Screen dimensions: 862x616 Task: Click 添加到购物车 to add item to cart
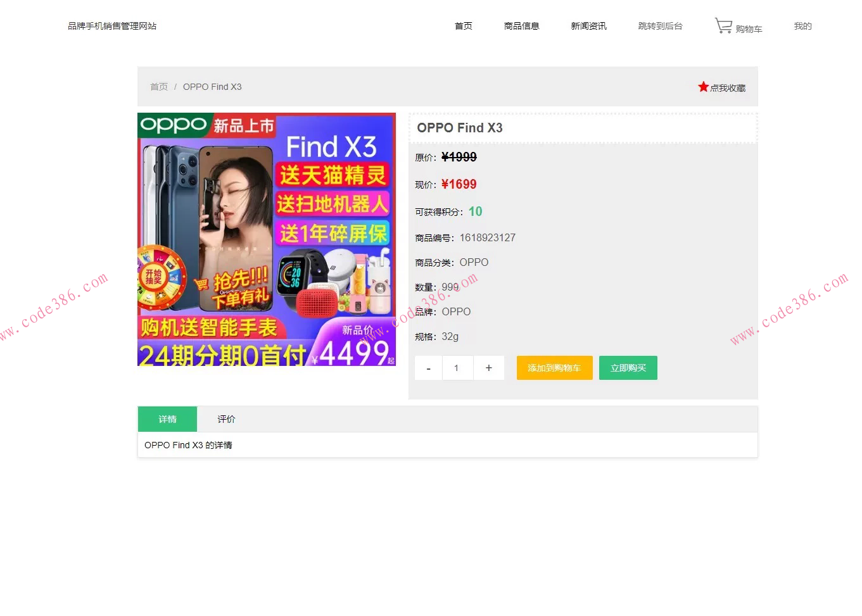pos(554,368)
